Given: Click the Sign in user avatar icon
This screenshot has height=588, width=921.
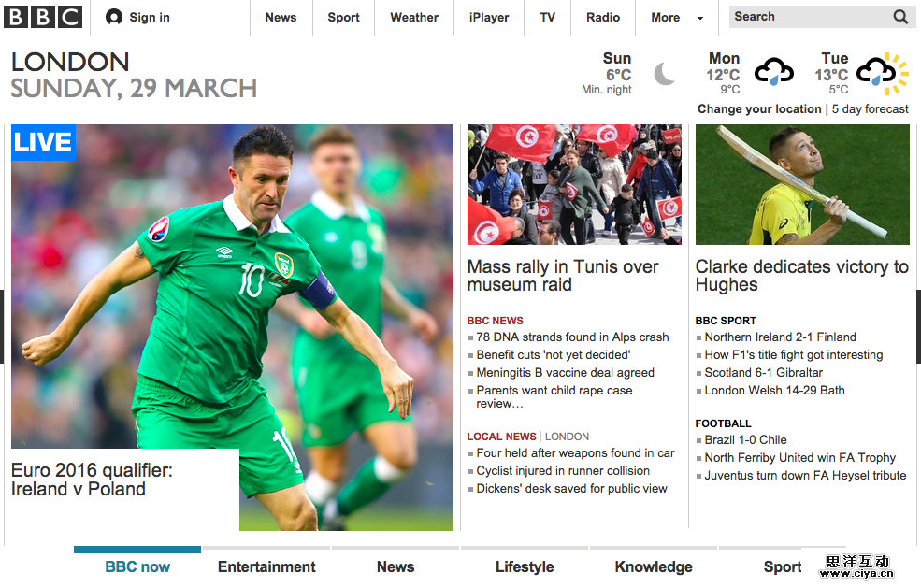Looking at the screenshot, I should point(114,17).
